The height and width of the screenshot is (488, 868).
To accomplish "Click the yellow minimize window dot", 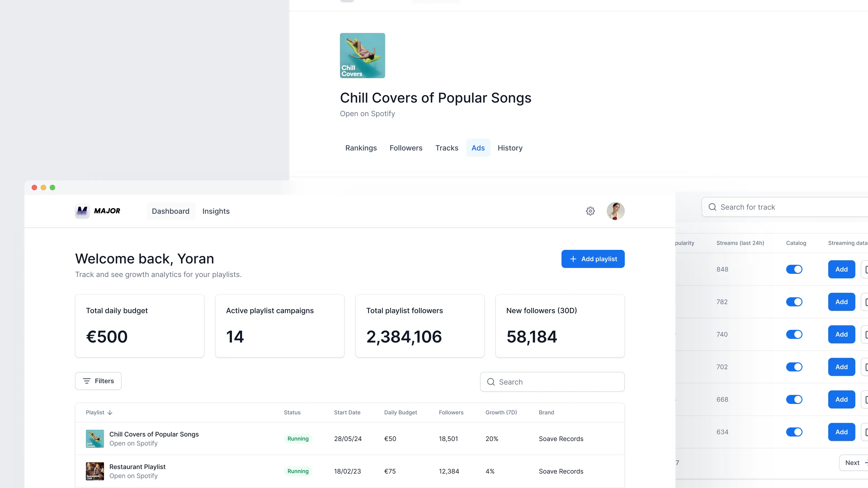I will point(43,188).
